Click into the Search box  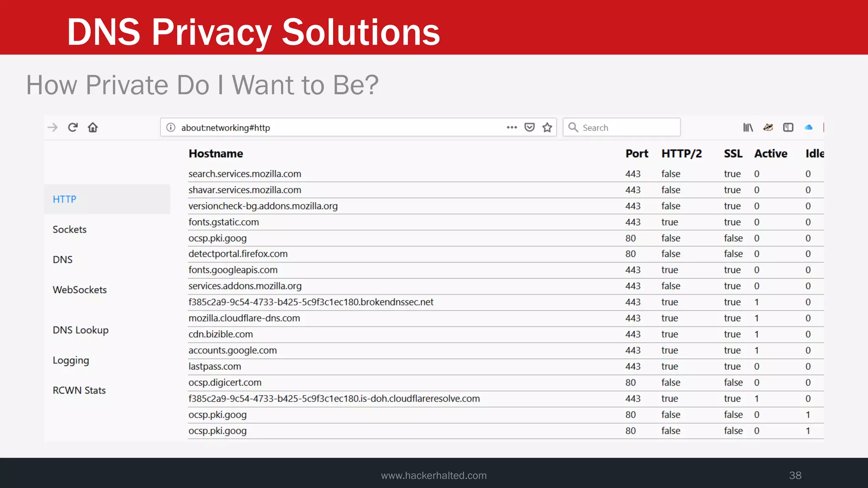622,127
